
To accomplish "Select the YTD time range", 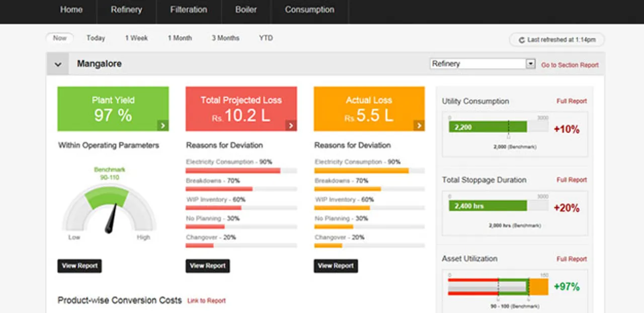I will [x=266, y=38].
